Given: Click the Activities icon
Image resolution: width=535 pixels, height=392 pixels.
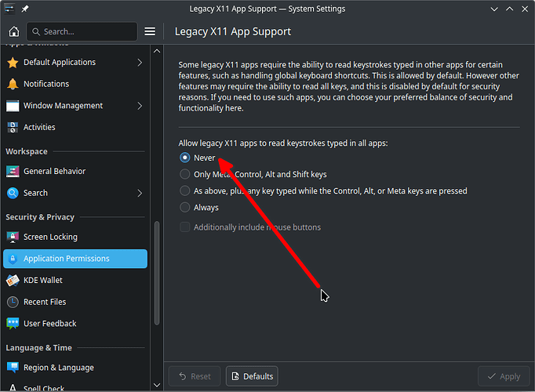Looking at the screenshot, I should tap(13, 128).
